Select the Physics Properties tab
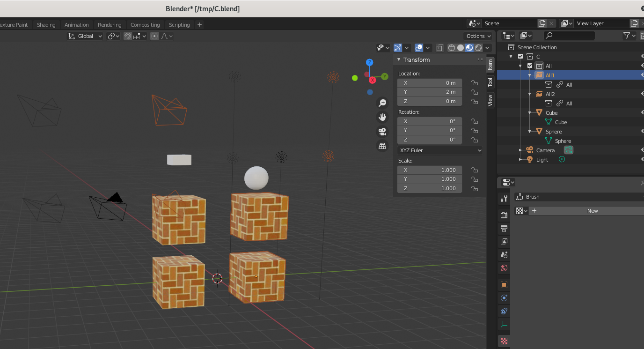 [504, 297]
